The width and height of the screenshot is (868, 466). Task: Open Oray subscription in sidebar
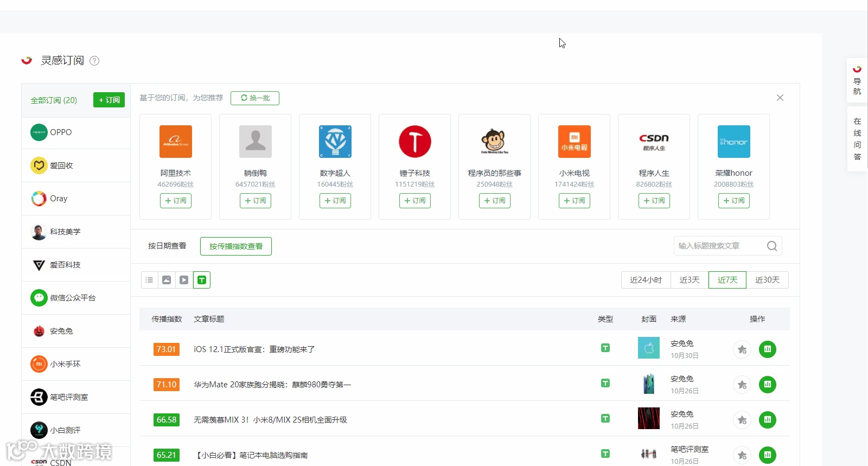(76, 199)
